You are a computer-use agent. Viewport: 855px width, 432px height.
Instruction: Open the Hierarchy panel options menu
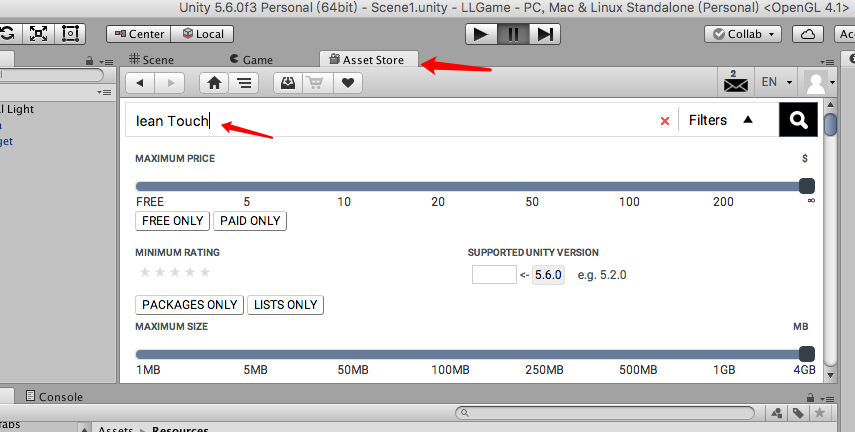tap(106, 62)
